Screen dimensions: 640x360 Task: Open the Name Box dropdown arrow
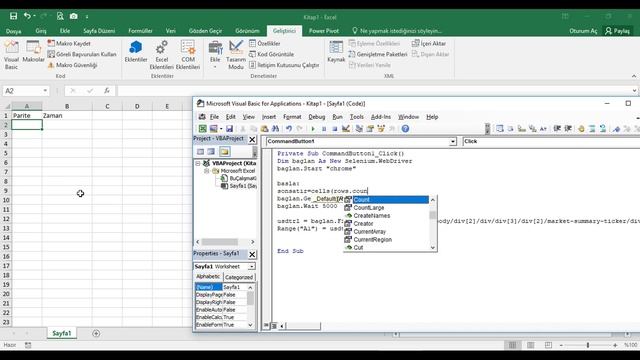pyautogui.click(x=45, y=91)
